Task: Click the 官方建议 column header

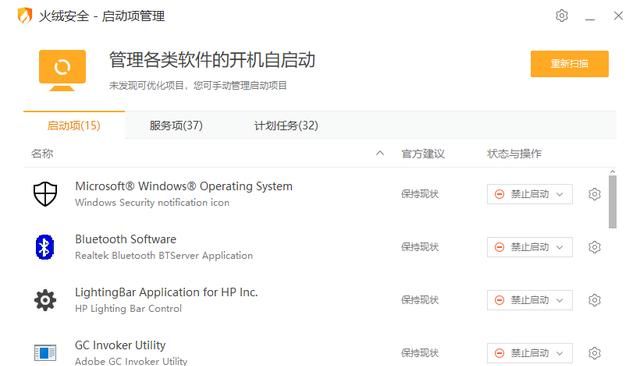Action: click(x=423, y=153)
